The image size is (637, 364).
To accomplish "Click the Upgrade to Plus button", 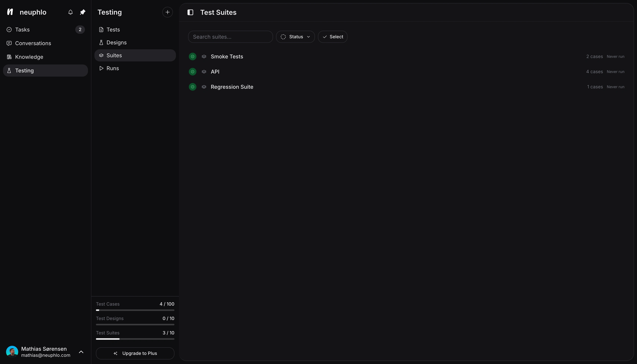I will [135, 353].
